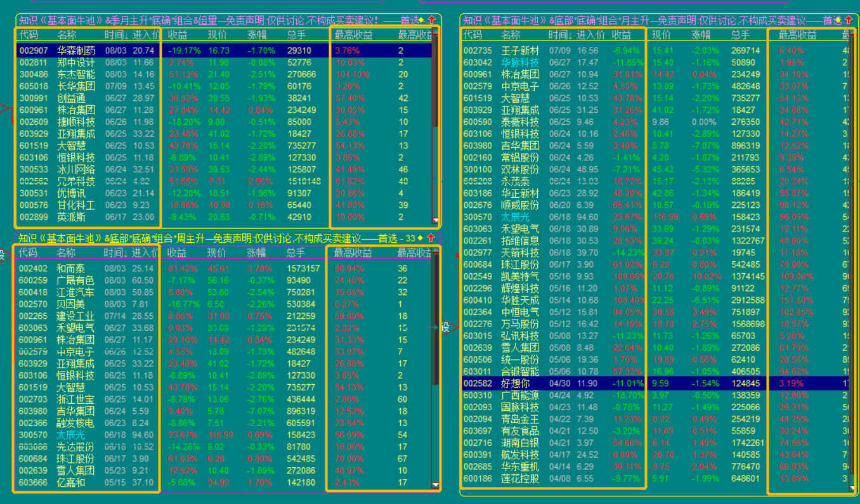Select 英派斯 stock row
This screenshot has height=504, width=860.
coord(225,217)
